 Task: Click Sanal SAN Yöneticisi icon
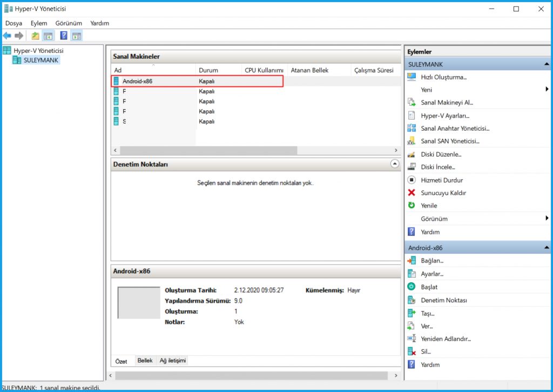411,141
